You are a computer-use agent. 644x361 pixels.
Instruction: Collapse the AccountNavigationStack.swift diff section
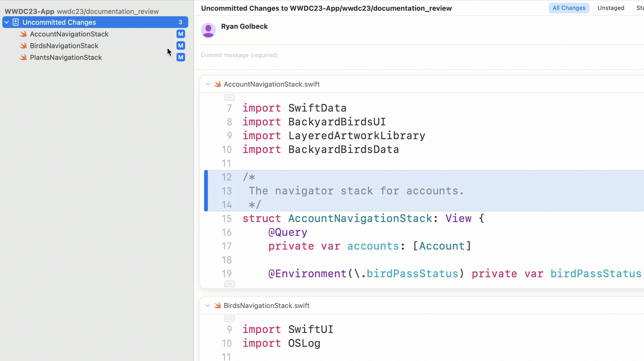click(208, 84)
